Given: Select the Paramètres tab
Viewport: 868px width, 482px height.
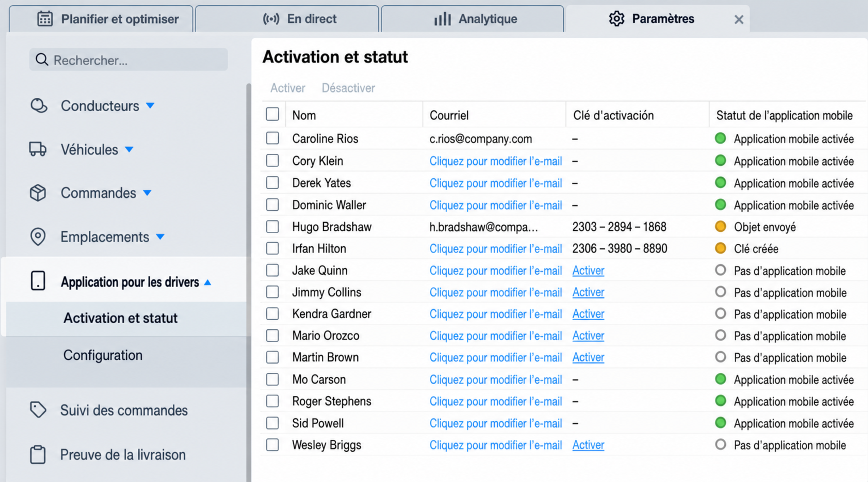Looking at the screenshot, I should click(x=658, y=19).
